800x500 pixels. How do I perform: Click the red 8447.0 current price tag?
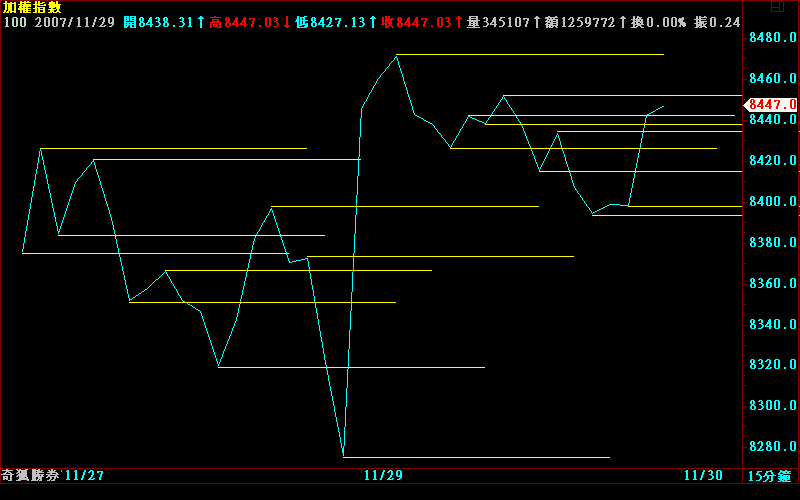tap(771, 105)
